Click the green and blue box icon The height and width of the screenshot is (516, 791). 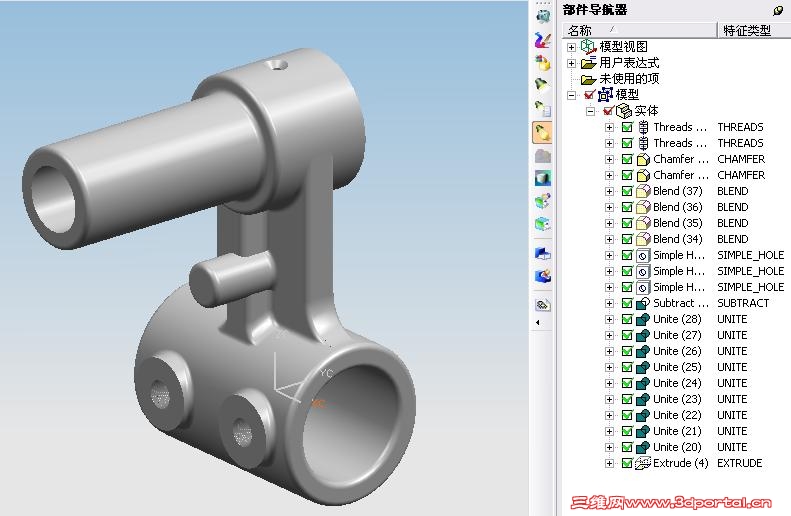(543, 223)
